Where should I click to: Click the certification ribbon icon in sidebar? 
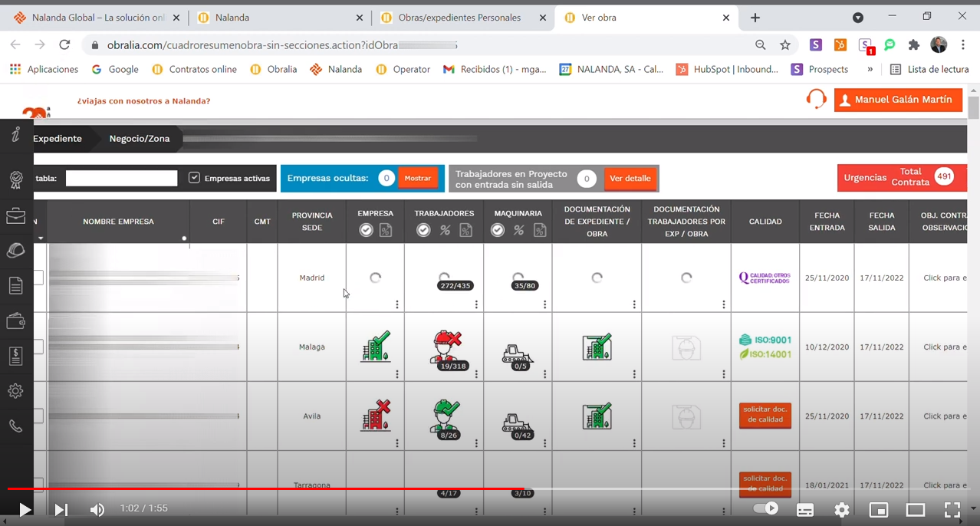[x=15, y=180]
